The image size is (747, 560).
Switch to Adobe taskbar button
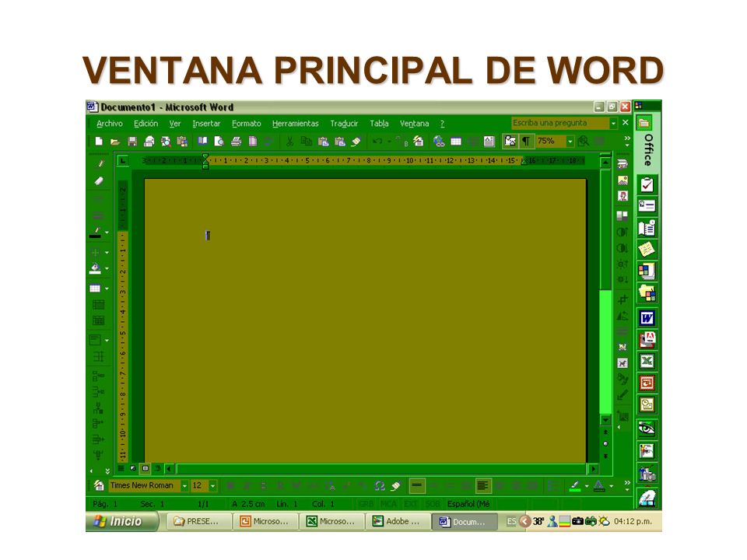[x=398, y=521]
